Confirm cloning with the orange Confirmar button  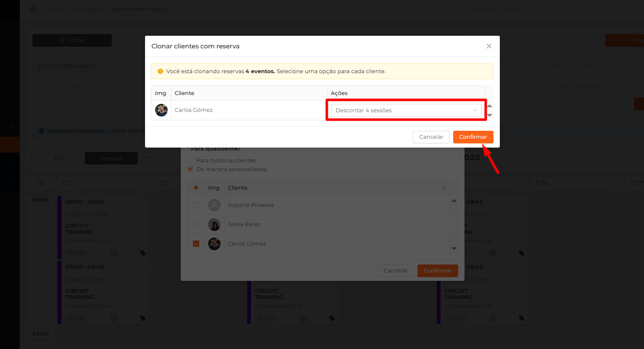[x=473, y=137]
